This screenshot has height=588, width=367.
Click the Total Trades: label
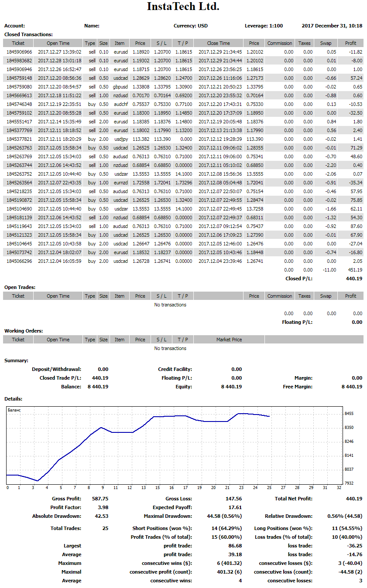[x=66, y=528]
